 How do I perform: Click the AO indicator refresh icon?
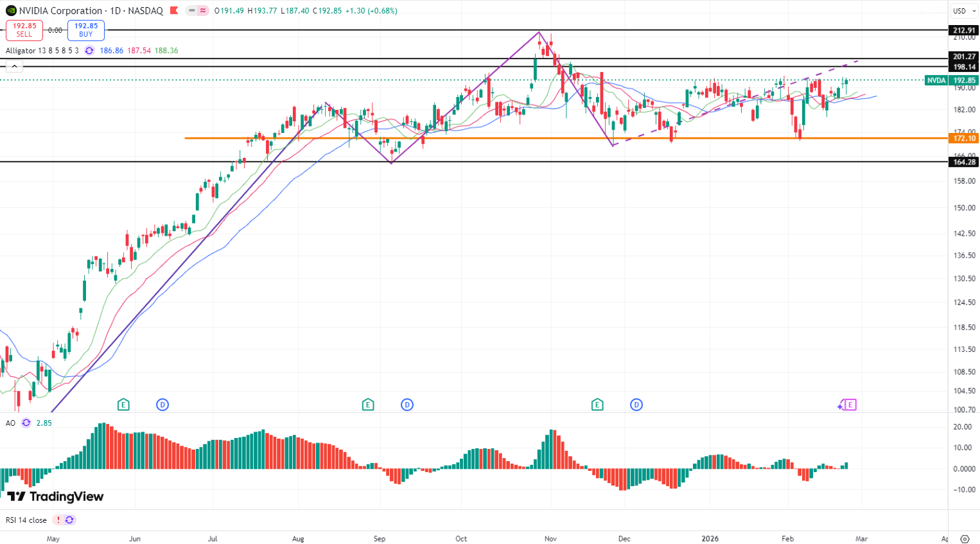[x=26, y=423]
